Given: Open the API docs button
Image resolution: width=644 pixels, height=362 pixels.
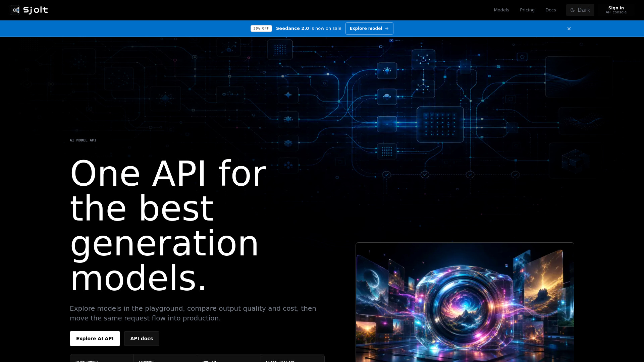Looking at the screenshot, I should pyautogui.click(x=142, y=339).
